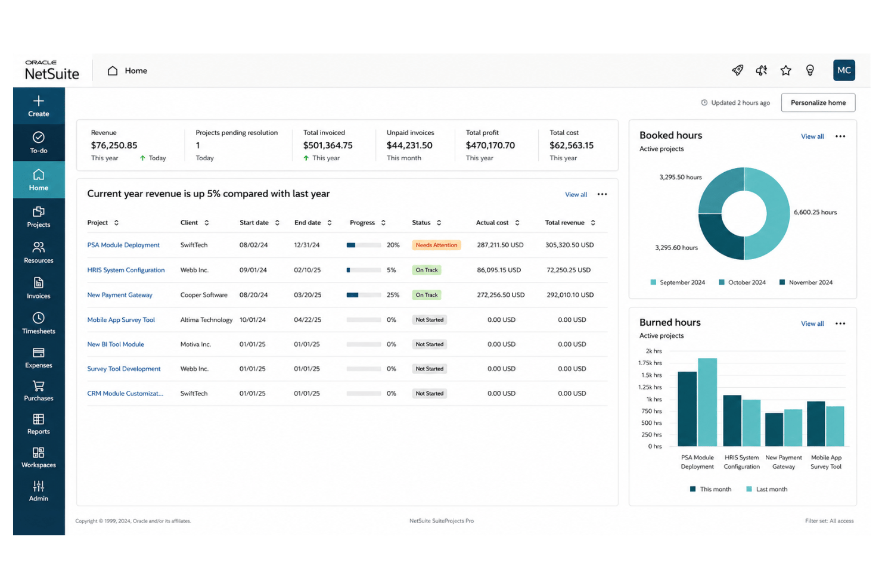882x588 pixels.
Task: Open the MC user avatar menu
Action: click(x=844, y=70)
